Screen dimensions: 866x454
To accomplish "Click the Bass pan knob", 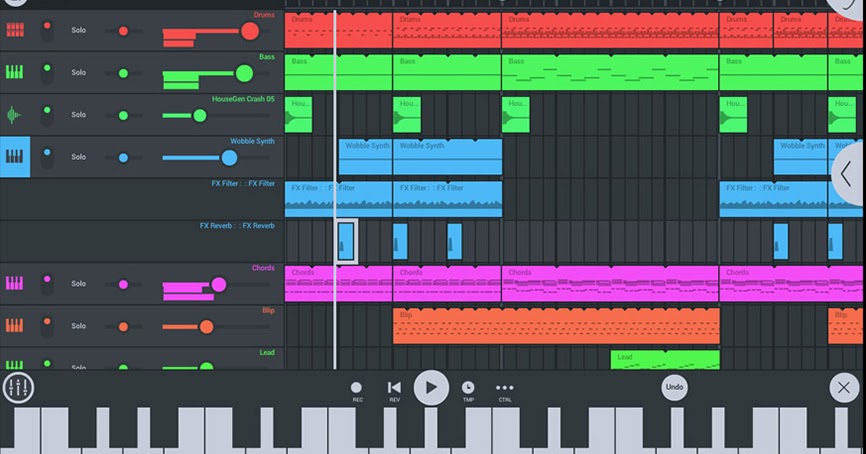I will (123, 73).
